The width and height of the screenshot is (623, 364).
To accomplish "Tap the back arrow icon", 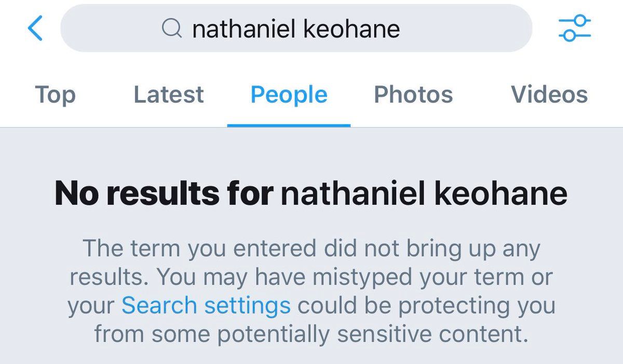I will pyautogui.click(x=35, y=28).
